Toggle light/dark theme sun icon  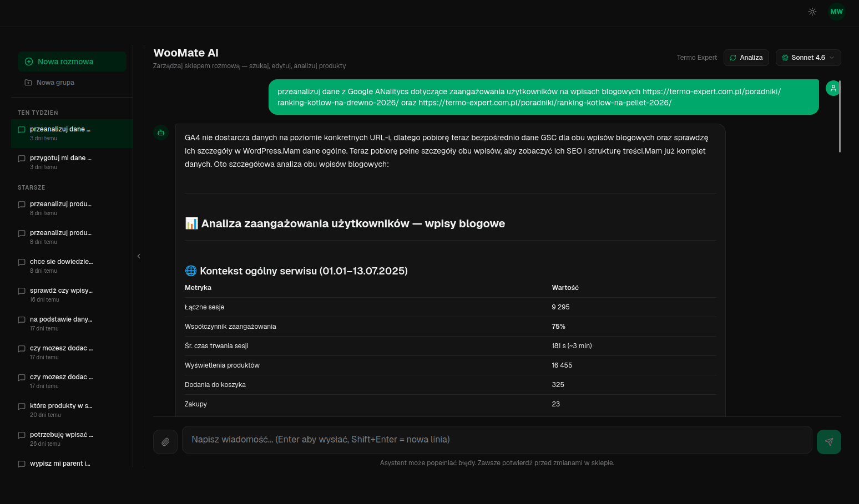(812, 12)
